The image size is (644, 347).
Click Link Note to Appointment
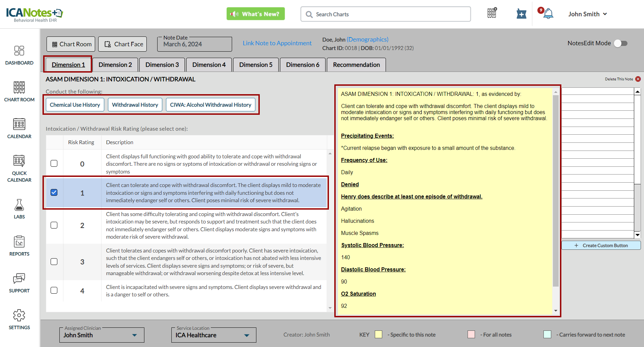[277, 43]
